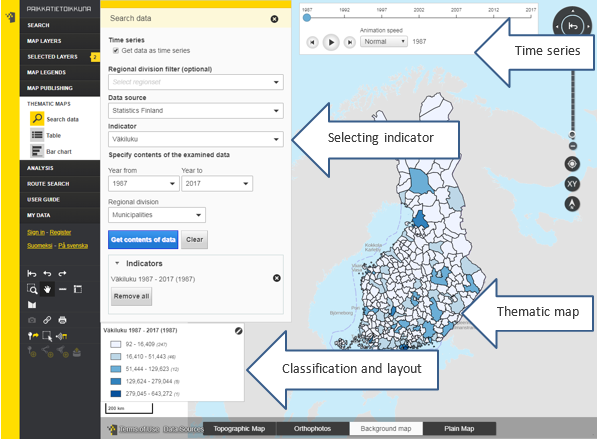598x440 pixels.
Task: Open the Regional division filter dropdown
Action: [196, 82]
